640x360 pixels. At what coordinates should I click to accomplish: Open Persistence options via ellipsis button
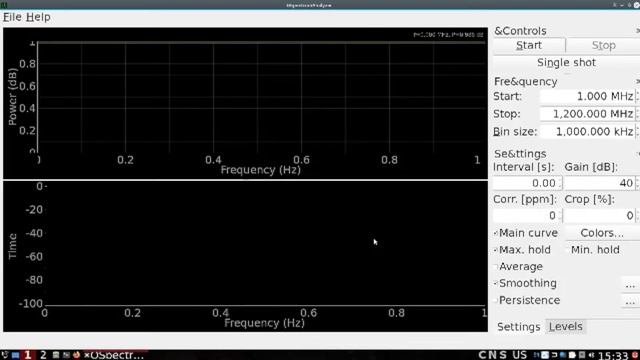[630, 301]
